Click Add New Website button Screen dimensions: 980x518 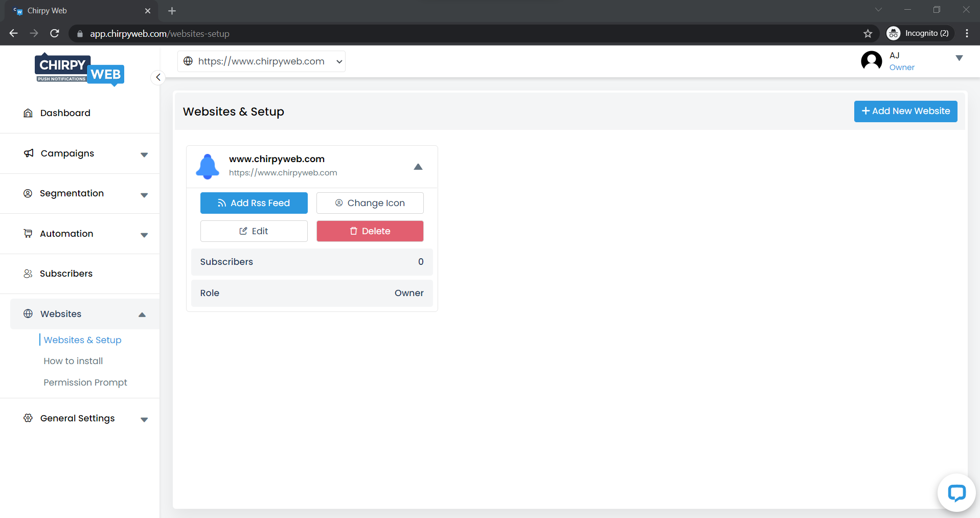(905, 111)
